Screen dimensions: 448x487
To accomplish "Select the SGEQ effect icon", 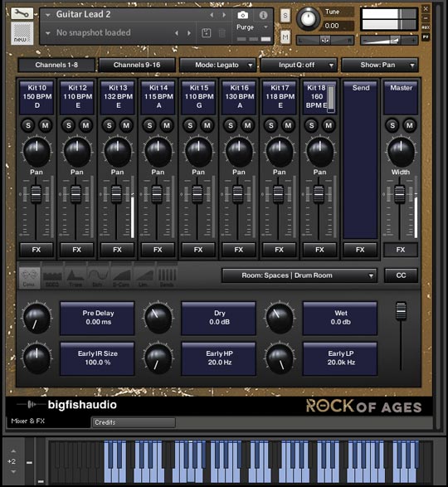I will pos(52,277).
